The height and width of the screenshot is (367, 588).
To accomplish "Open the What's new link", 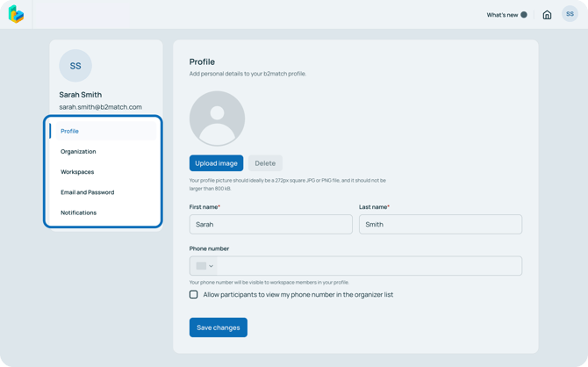I will pos(502,15).
